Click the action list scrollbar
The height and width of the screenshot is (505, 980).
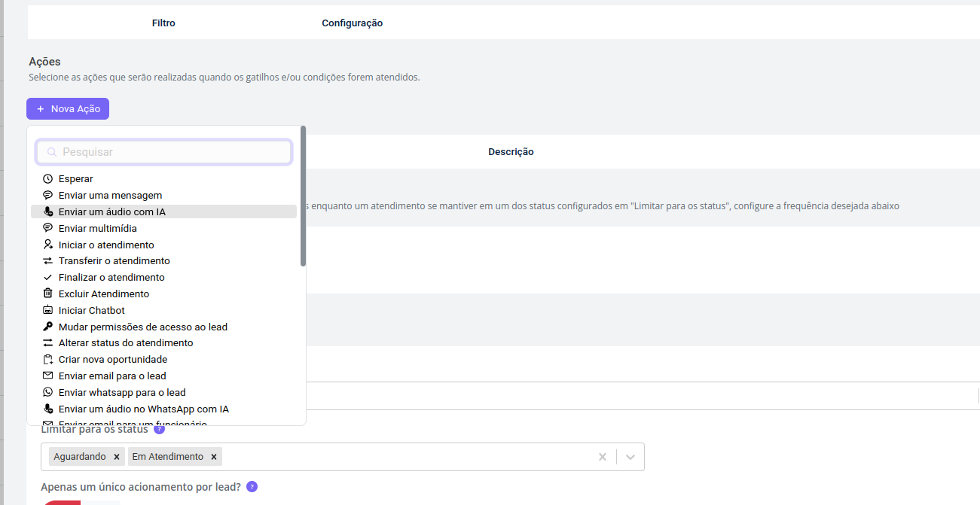coord(303,196)
